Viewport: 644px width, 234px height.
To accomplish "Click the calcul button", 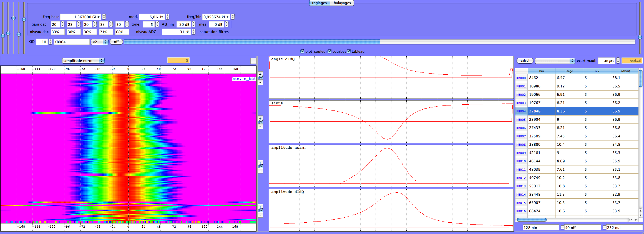I will (525, 61).
